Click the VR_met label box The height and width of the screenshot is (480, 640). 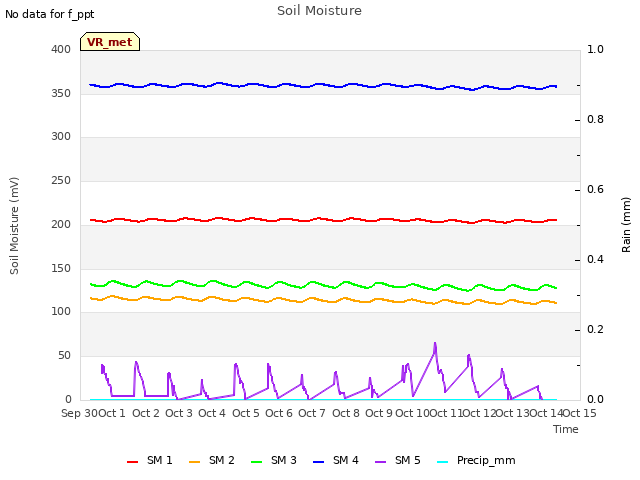pos(110,42)
